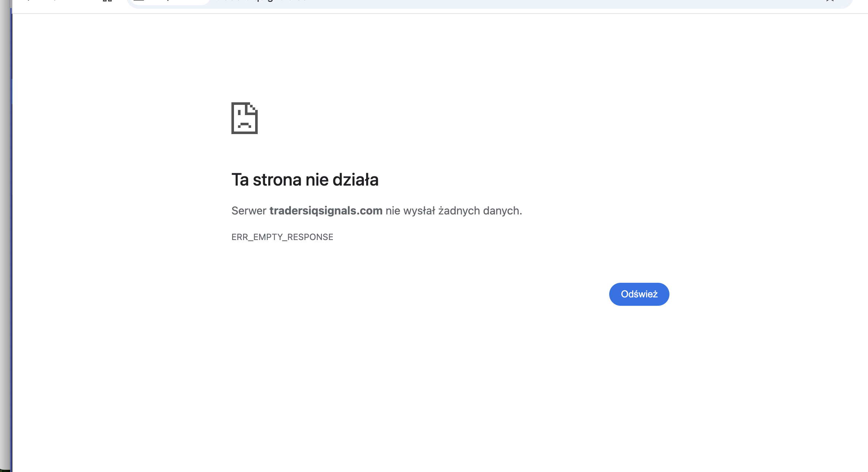Click the word "żadnych" in the message

(x=459, y=211)
